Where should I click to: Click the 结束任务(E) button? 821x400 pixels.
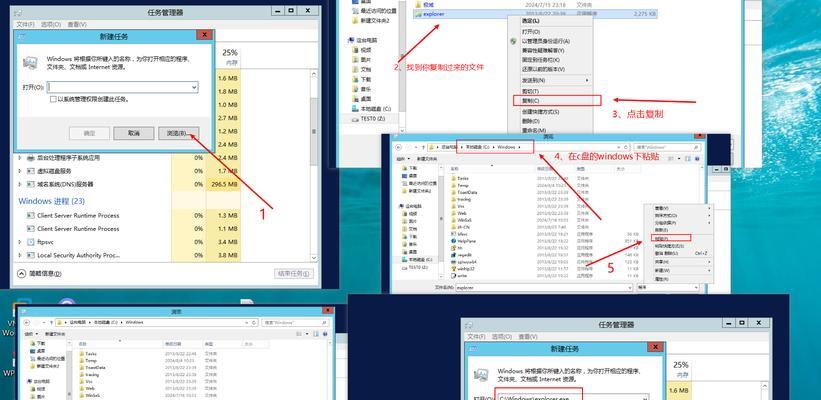(x=294, y=273)
